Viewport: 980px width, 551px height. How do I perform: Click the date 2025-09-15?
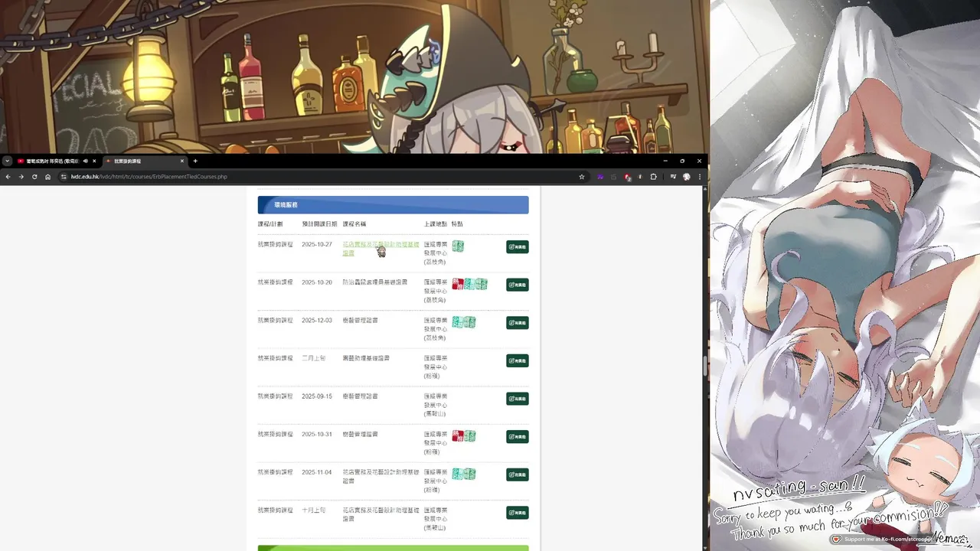pos(317,396)
